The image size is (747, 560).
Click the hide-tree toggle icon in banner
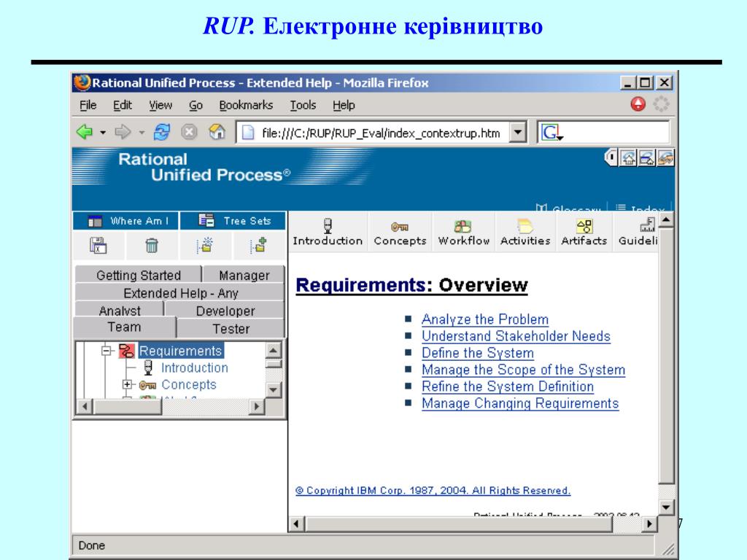pos(611,157)
